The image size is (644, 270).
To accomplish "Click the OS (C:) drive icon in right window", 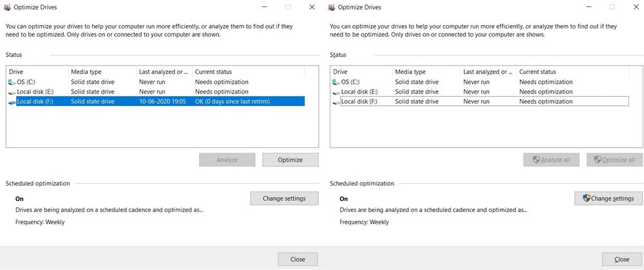I will click(336, 82).
